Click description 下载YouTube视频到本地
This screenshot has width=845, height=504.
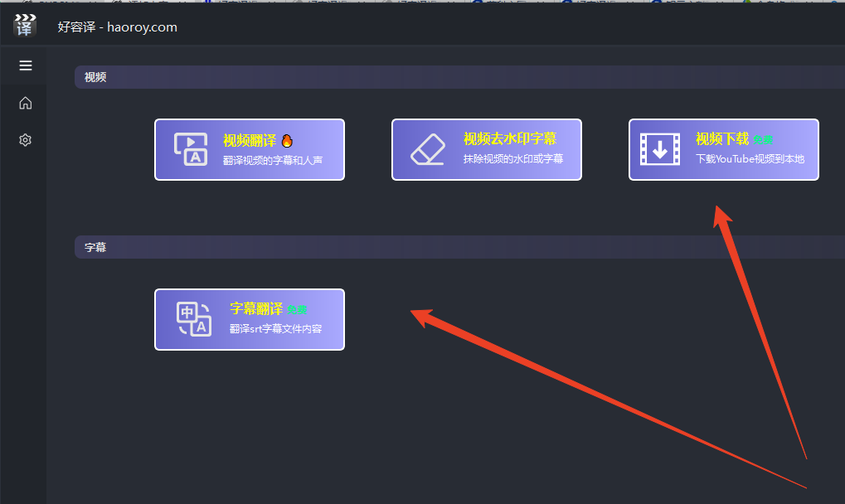click(x=750, y=159)
